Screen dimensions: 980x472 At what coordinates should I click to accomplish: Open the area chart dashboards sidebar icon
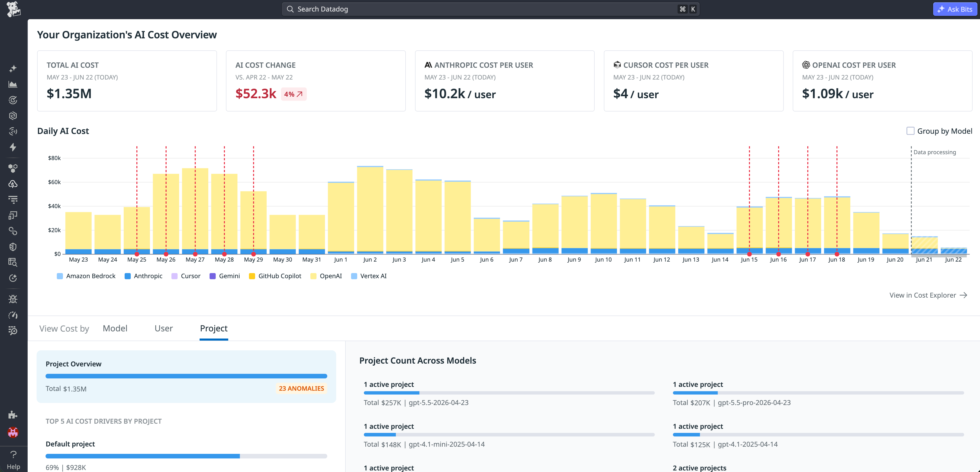(x=13, y=84)
